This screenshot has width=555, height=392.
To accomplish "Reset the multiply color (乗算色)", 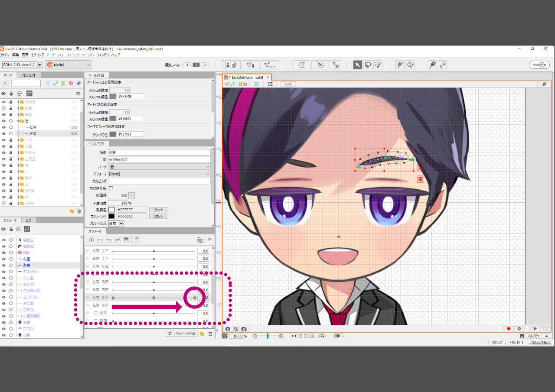I will 158,210.
